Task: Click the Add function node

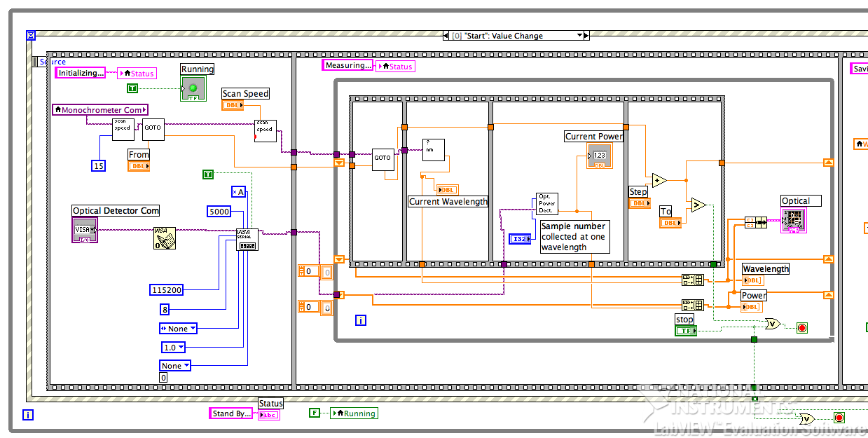Action: coord(659,180)
